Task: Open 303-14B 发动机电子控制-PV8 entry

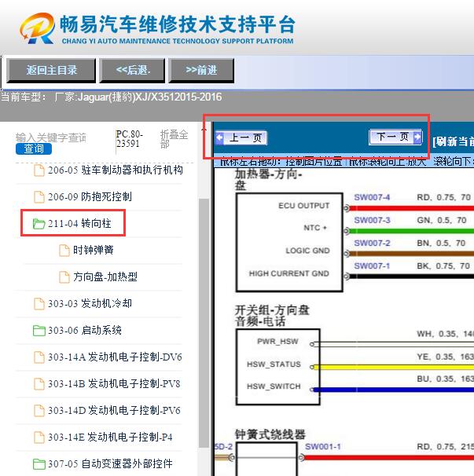Action: click(x=114, y=384)
